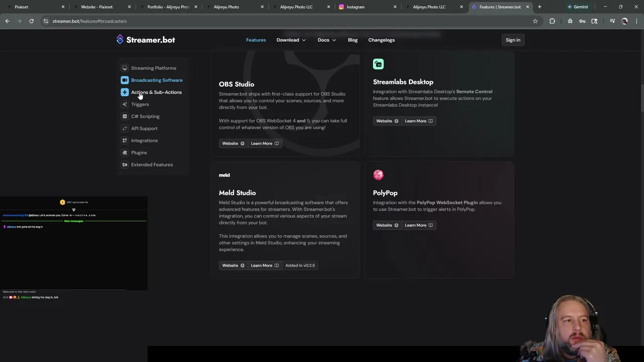Open OBS Studio Website button

[233, 143]
